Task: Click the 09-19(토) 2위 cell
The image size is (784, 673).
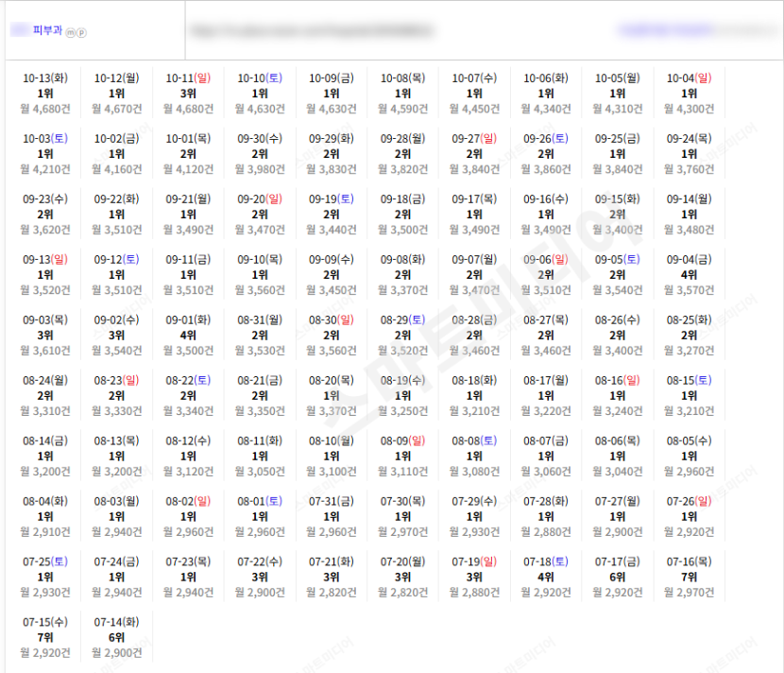Action: coord(331,215)
